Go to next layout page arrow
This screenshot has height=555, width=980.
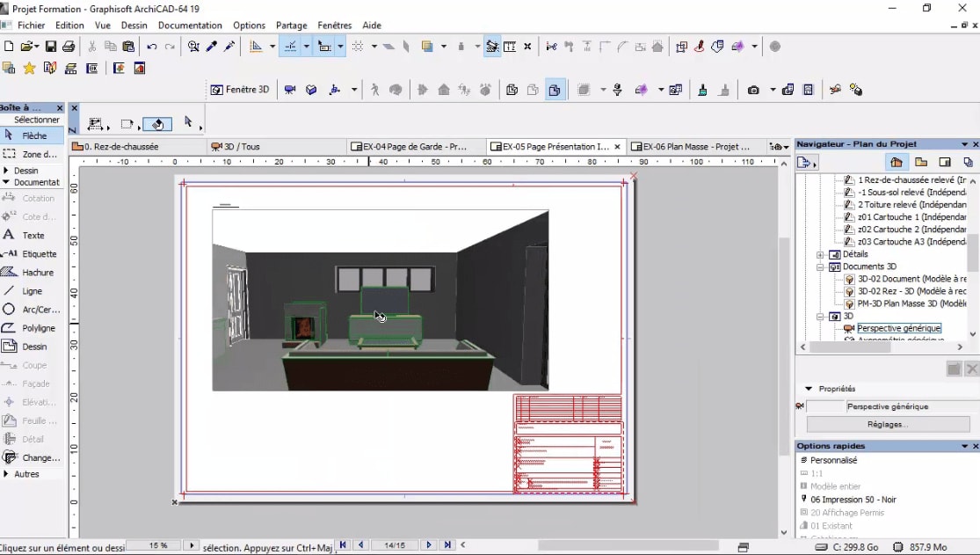pos(429,545)
